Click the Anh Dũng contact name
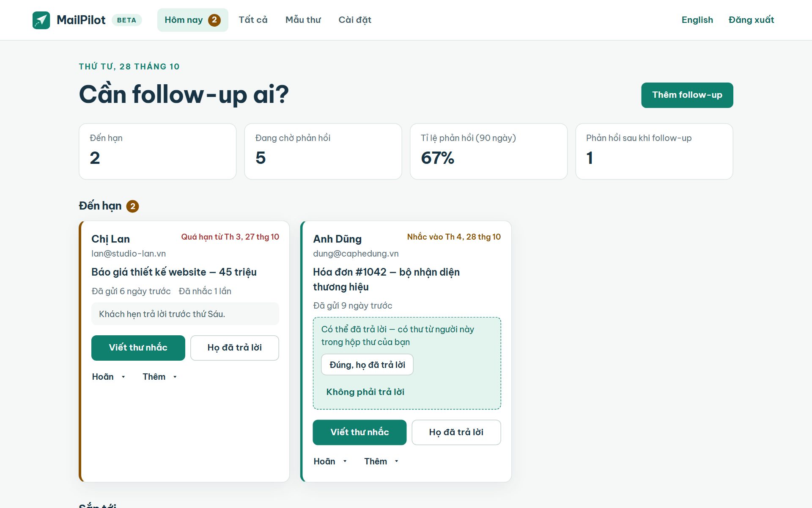This screenshot has width=812, height=508. point(337,239)
